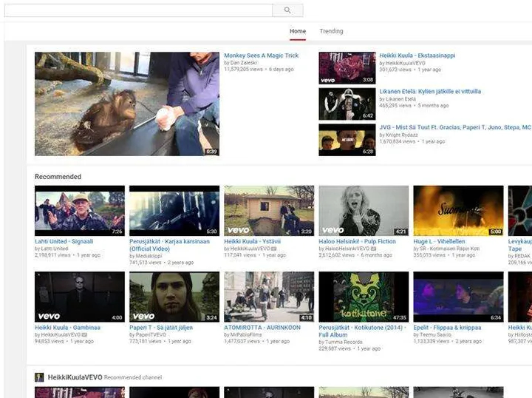Play Haloo Helsinki! - Pulp Fiction thumbnail
Screen dimensions: 532x398
click(364, 210)
